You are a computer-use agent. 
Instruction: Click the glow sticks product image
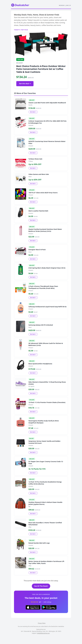[20, 194]
